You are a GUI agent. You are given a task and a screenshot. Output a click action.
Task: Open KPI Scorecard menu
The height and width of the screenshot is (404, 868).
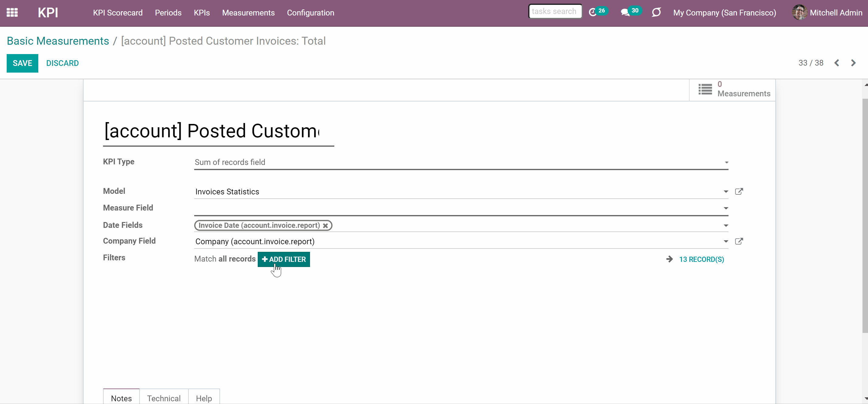118,13
